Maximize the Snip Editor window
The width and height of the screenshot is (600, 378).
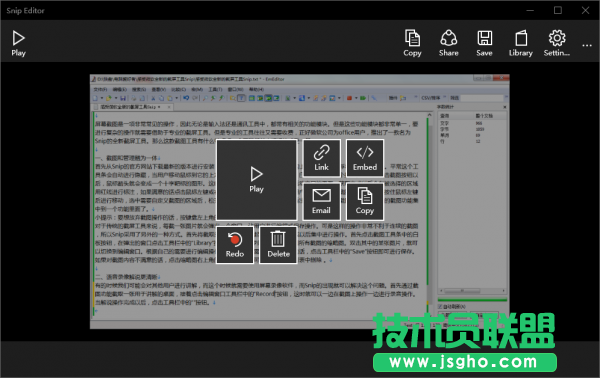tap(558, 10)
